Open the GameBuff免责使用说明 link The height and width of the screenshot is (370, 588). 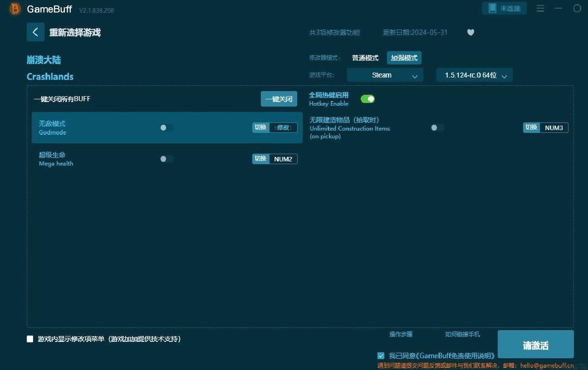[x=456, y=356]
